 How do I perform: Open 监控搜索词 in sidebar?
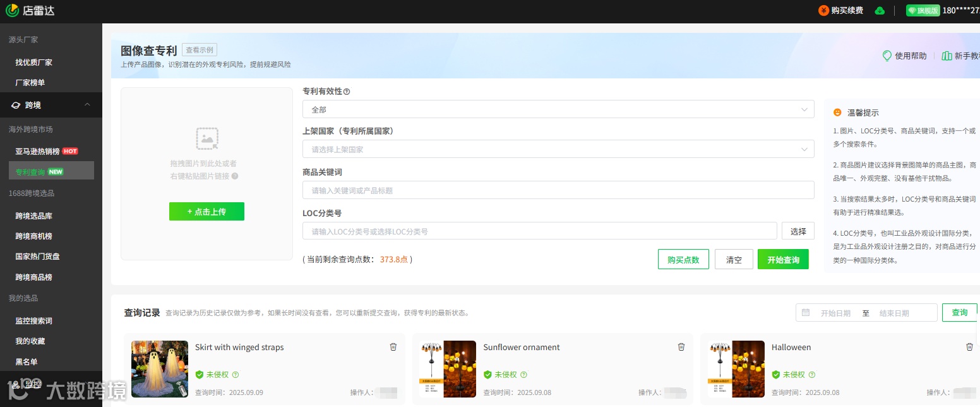[x=34, y=321]
